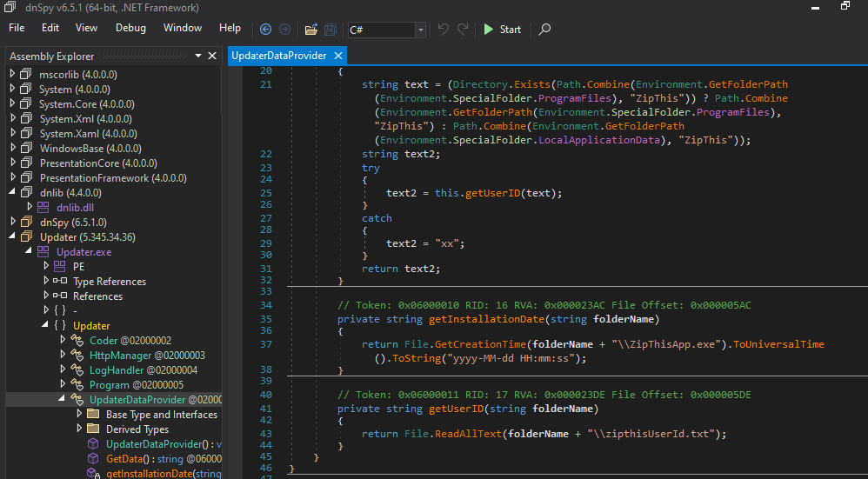
Task: Open the Edit menu
Action: (x=50, y=28)
